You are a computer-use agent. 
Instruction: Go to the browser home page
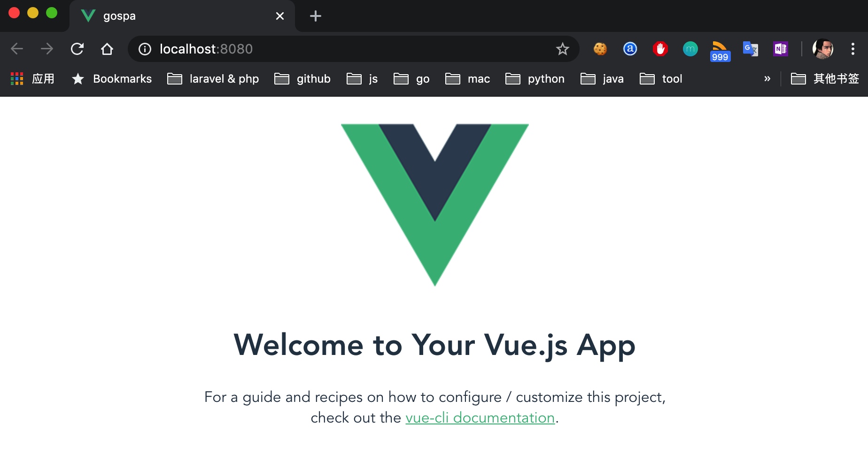tap(107, 49)
